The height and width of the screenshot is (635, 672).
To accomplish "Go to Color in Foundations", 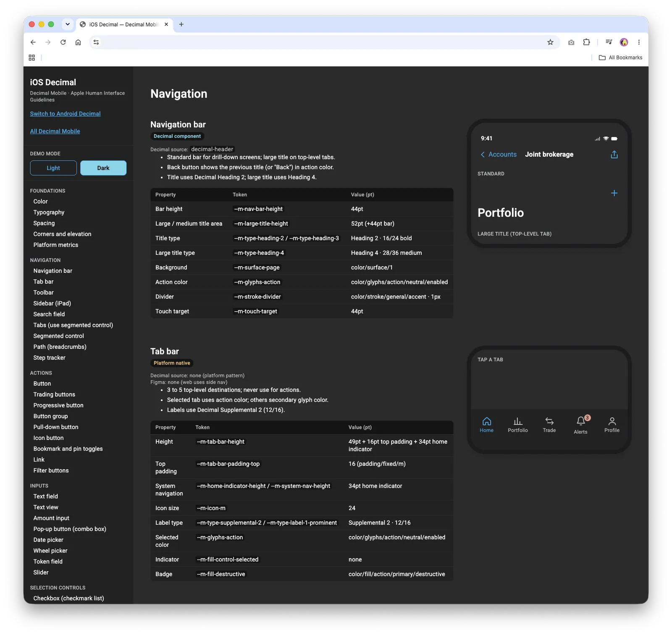I will click(x=40, y=202).
